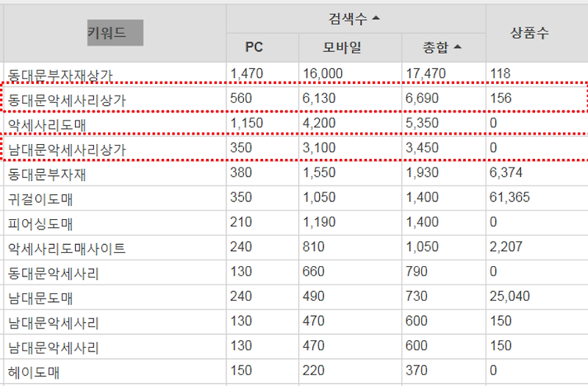
Task: Click product count 61,365
Action: click(x=509, y=197)
